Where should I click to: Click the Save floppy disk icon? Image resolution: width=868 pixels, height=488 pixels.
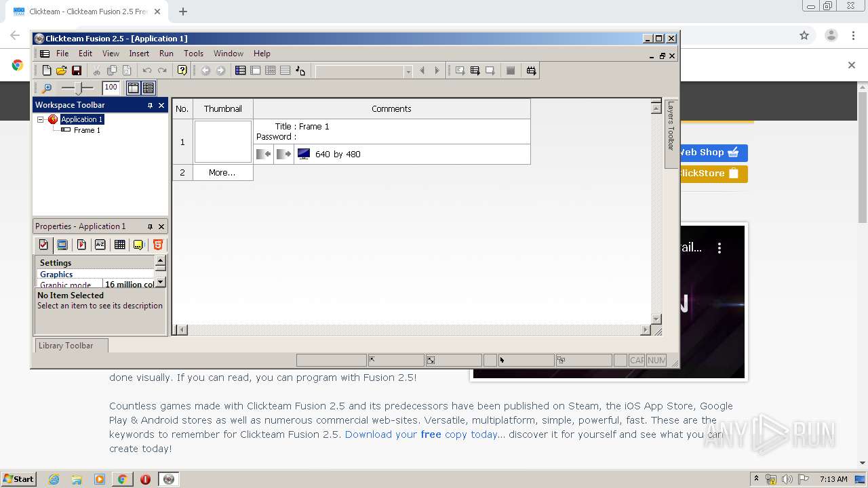pos(77,70)
